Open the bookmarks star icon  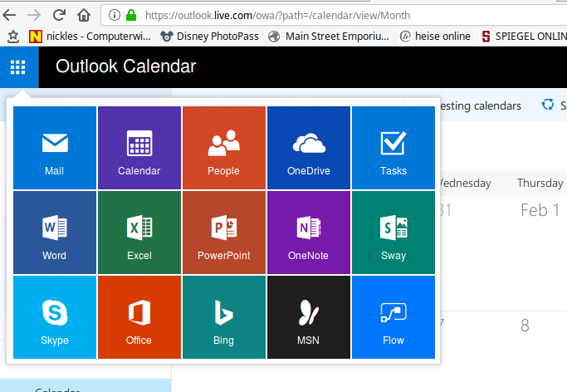click(x=13, y=37)
